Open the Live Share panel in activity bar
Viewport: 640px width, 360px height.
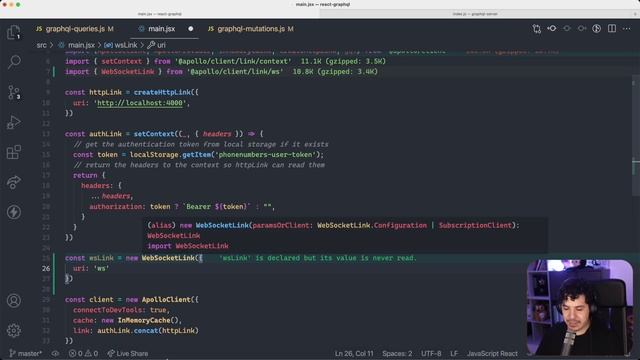[13, 182]
